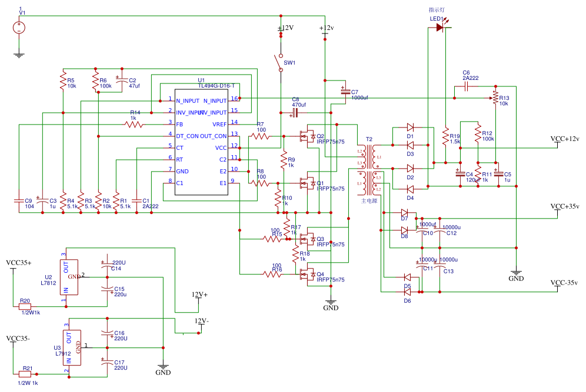
Task: Select the D1 diode symbol
Action: click(x=410, y=127)
